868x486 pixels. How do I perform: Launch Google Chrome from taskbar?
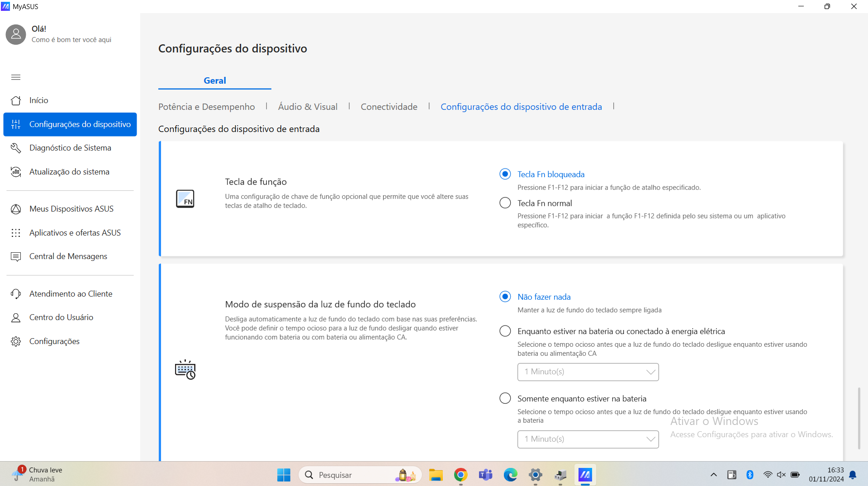pyautogui.click(x=461, y=475)
